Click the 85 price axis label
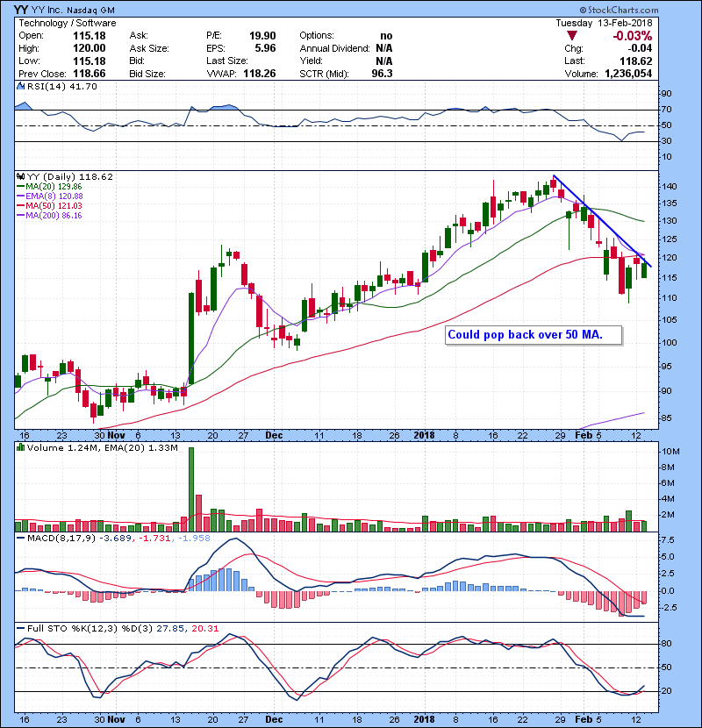The image size is (702, 728). pyautogui.click(x=666, y=418)
